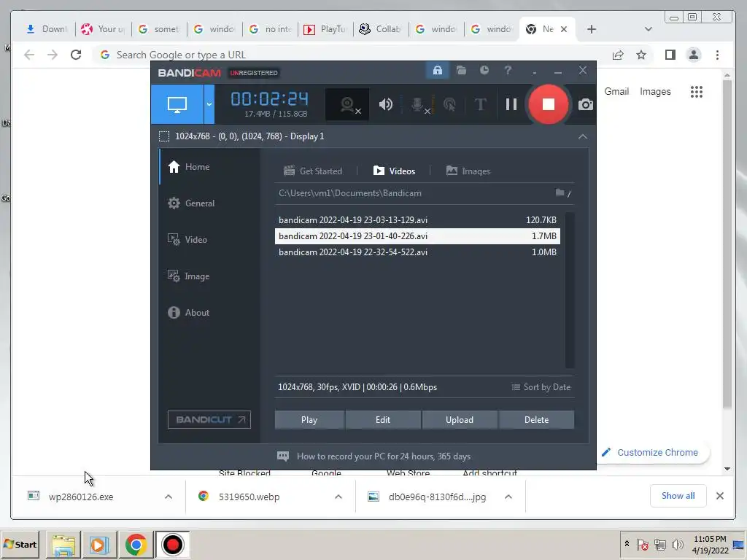Open Google Images link

(655, 91)
